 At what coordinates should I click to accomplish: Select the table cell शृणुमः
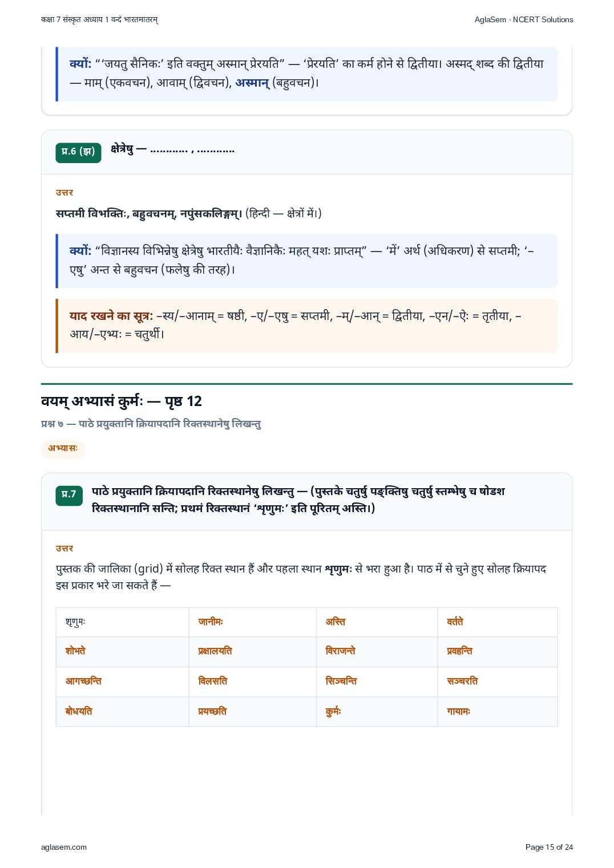(122, 622)
